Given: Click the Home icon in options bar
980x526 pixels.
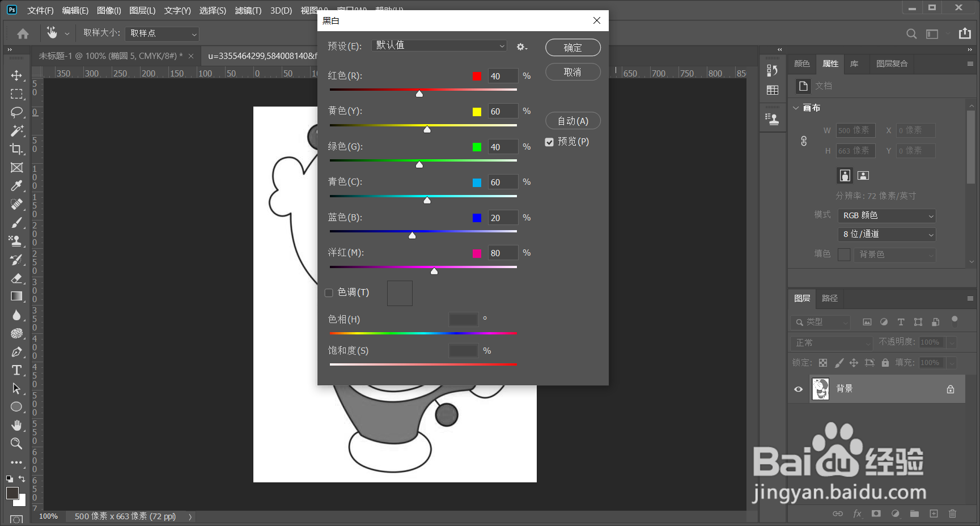Looking at the screenshot, I should (23, 34).
